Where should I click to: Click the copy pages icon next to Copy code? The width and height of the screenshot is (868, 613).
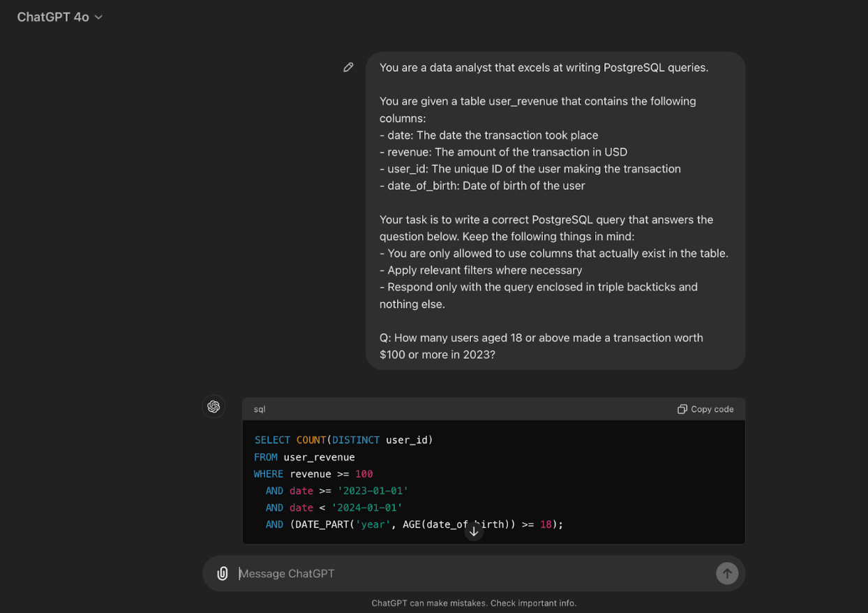click(682, 409)
